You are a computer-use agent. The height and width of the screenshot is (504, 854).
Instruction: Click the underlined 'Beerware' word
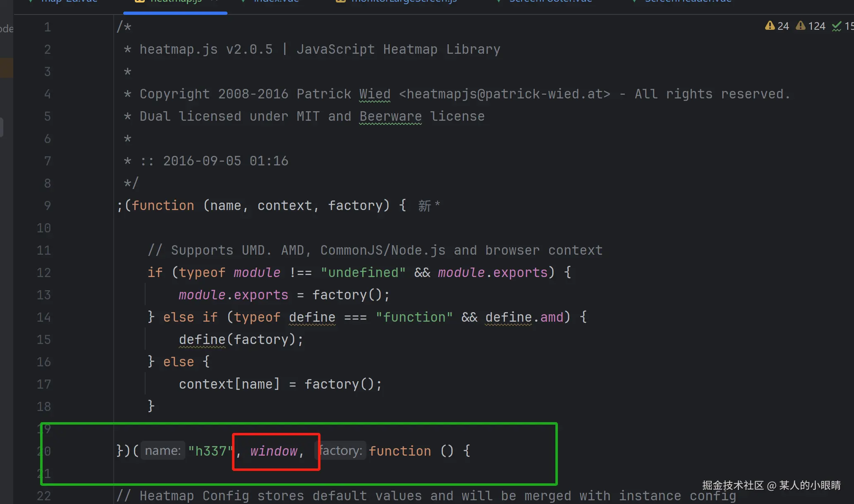coord(390,116)
